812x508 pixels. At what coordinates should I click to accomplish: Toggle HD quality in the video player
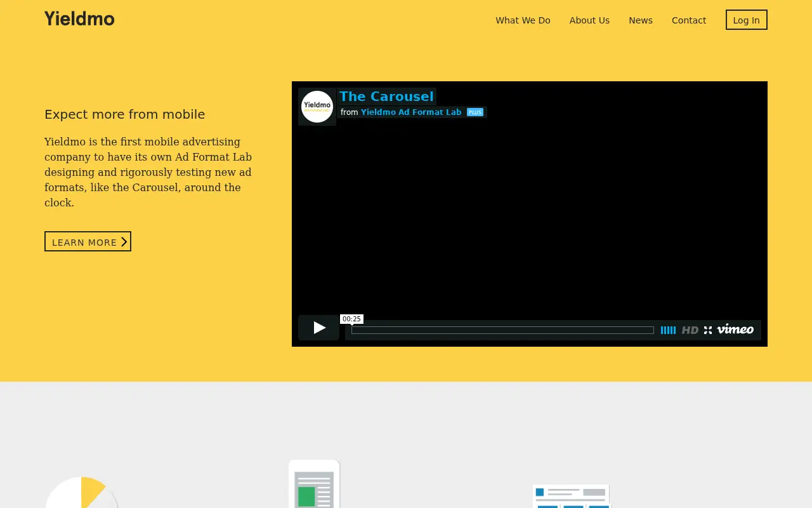[x=690, y=330]
